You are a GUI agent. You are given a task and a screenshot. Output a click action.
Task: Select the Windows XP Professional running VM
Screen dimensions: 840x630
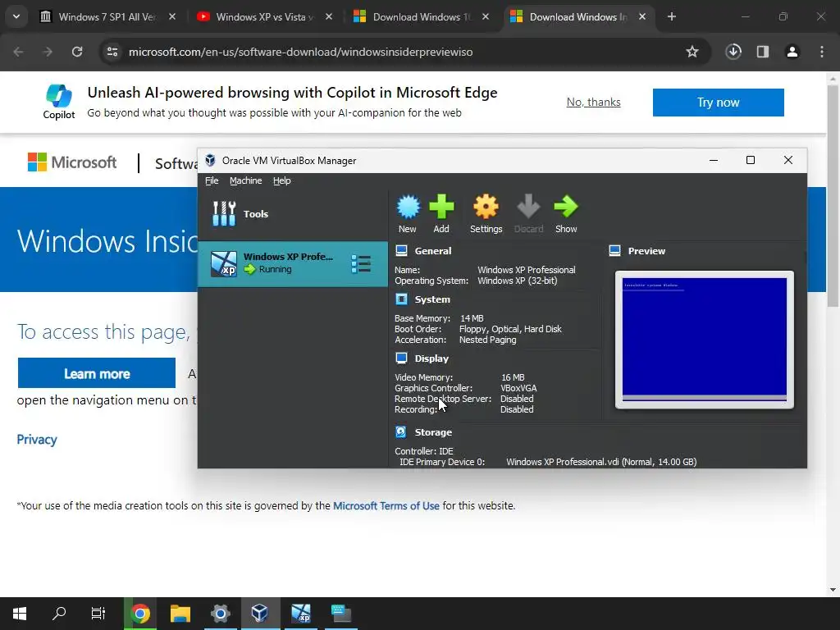[x=293, y=263]
